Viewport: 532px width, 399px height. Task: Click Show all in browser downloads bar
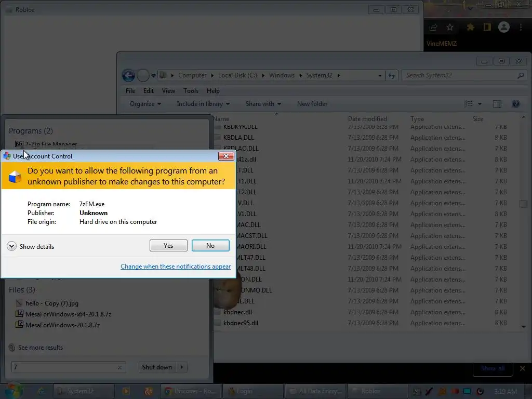coord(493,368)
